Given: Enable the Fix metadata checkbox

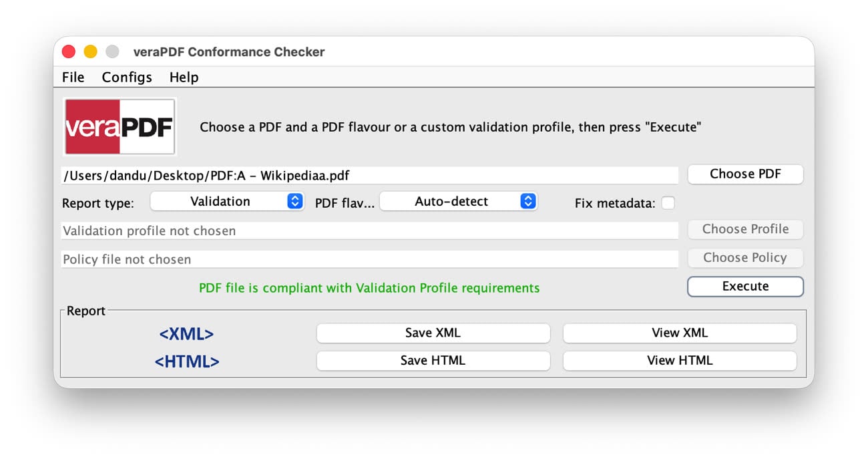Looking at the screenshot, I should pos(668,203).
